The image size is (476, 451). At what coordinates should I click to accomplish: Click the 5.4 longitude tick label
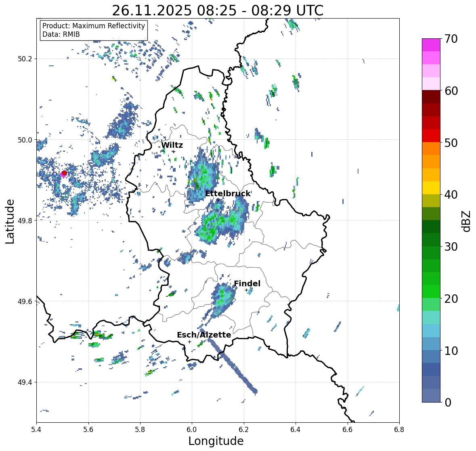point(36,429)
